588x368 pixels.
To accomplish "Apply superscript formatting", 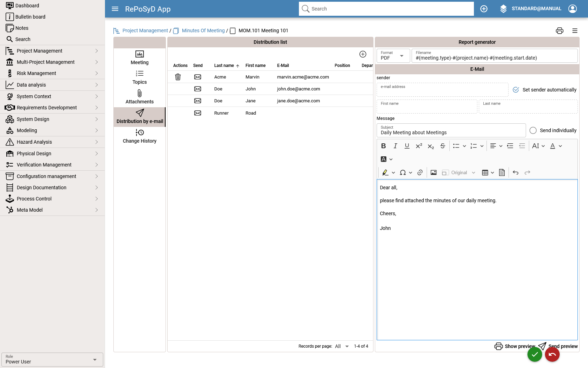I will pyautogui.click(x=419, y=146).
